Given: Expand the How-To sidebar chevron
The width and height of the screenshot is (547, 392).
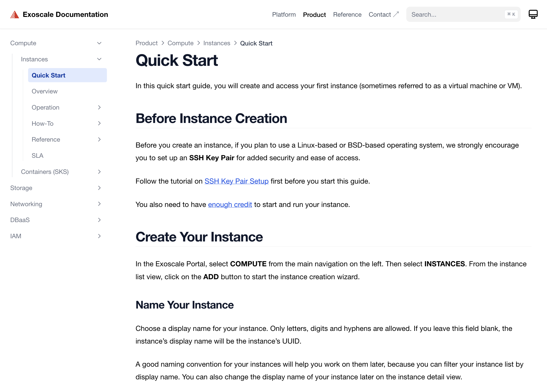Looking at the screenshot, I should 99,123.
